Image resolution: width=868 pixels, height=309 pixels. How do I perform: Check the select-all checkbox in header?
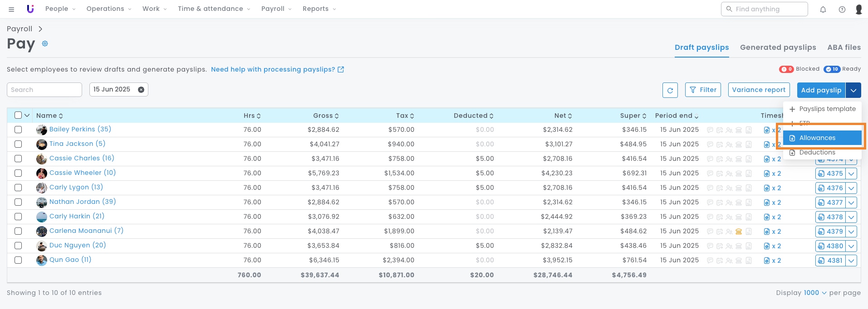coord(18,115)
